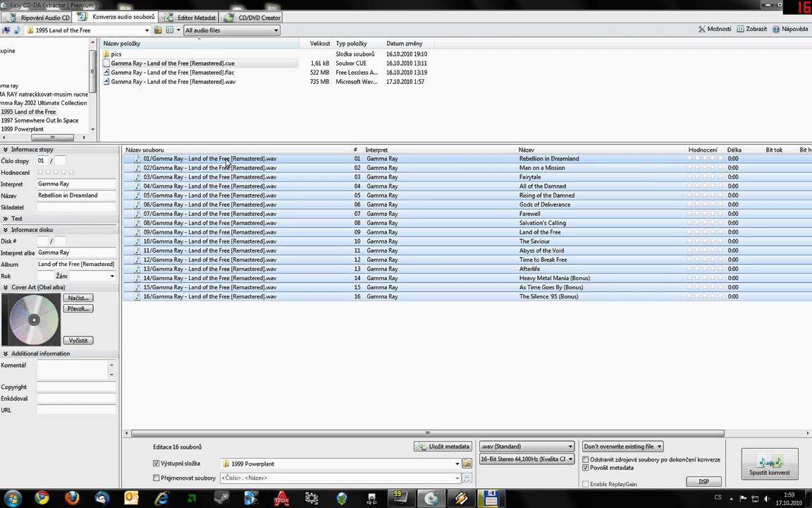Open Outlook from the taskbar
The width and height of the screenshot is (812, 508).
[x=132, y=498]
